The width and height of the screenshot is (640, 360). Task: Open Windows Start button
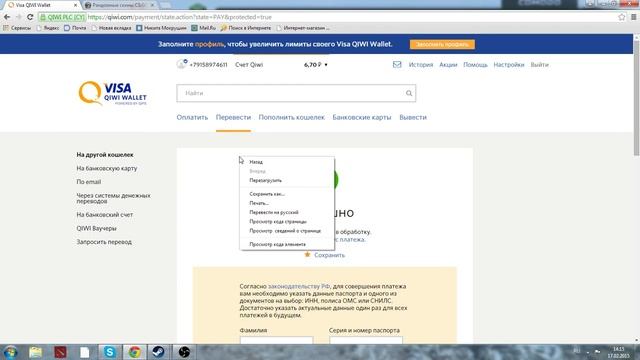10,352
